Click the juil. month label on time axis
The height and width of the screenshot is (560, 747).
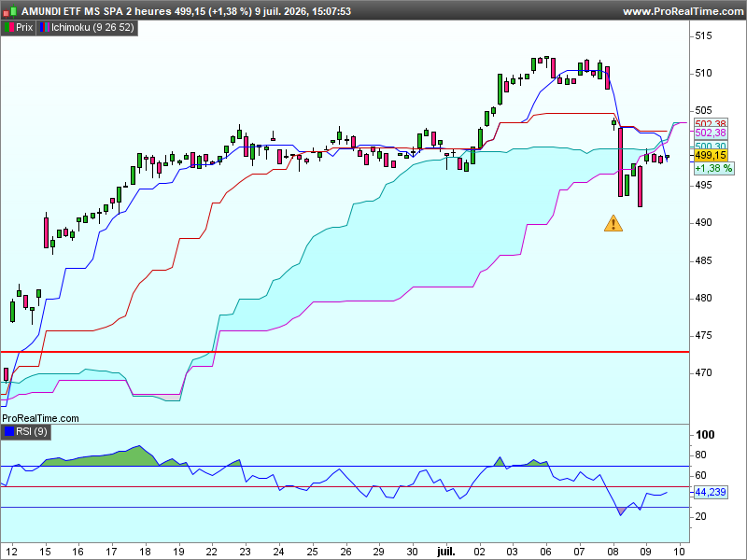click(446, 552)
